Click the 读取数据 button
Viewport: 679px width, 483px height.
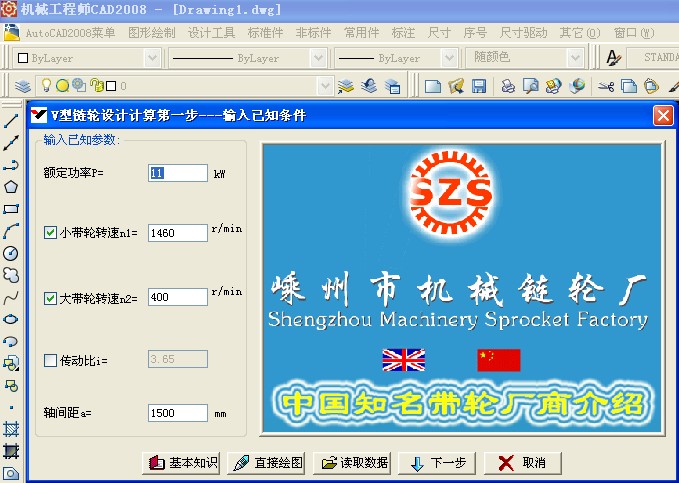click(x=352, y=463)
